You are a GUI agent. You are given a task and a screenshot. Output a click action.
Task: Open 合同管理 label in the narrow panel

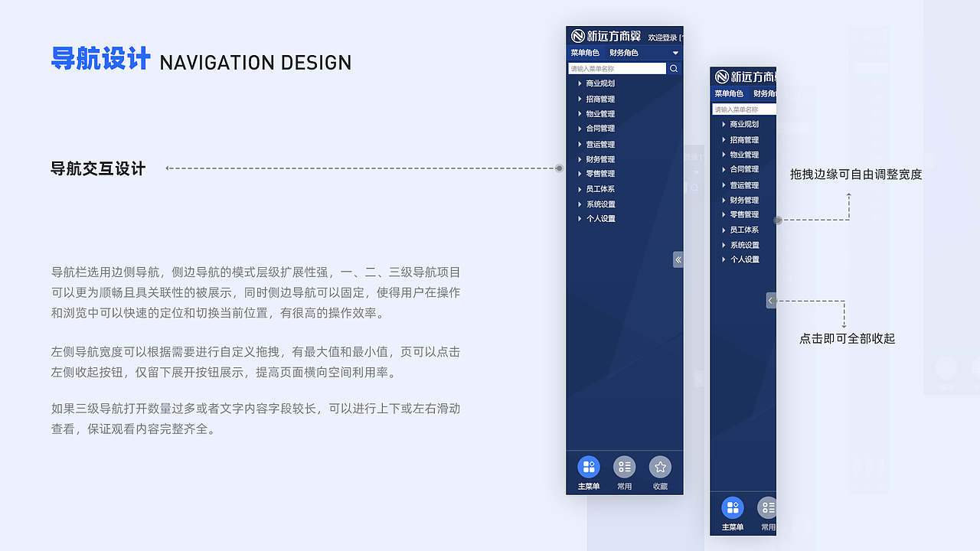744,169
